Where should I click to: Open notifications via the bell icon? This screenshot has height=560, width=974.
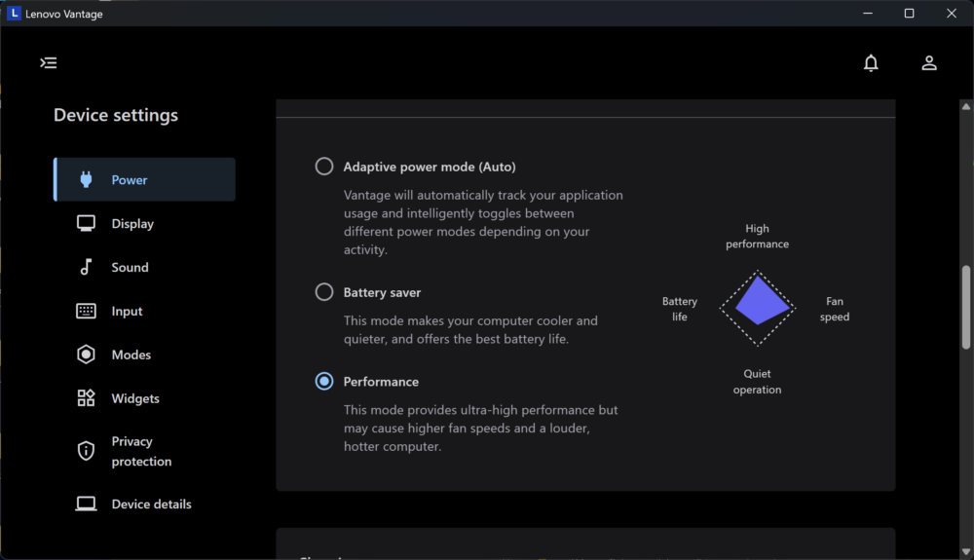(x=871, y=62)
